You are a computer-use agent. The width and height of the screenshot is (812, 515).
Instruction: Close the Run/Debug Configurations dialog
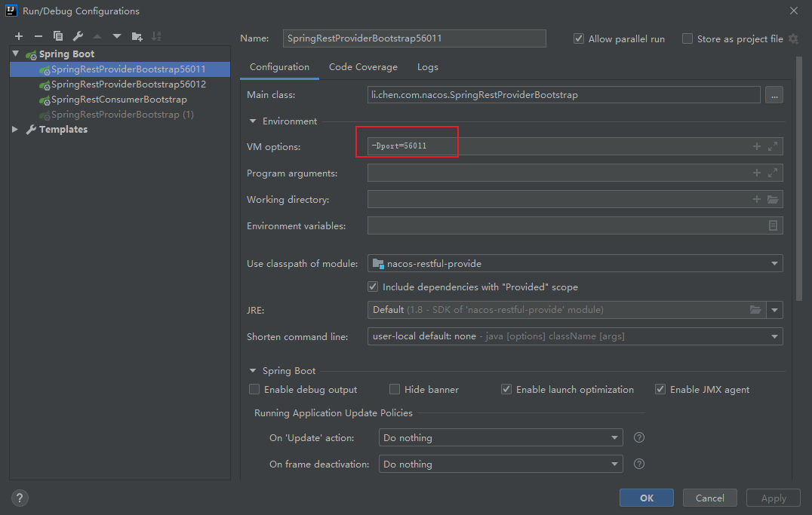pos(793,11)
